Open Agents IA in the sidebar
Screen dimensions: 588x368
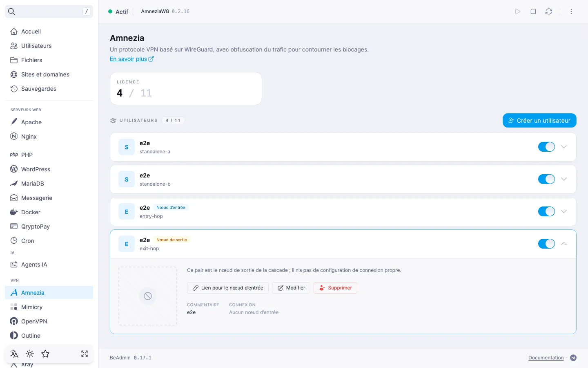(49, 265)
